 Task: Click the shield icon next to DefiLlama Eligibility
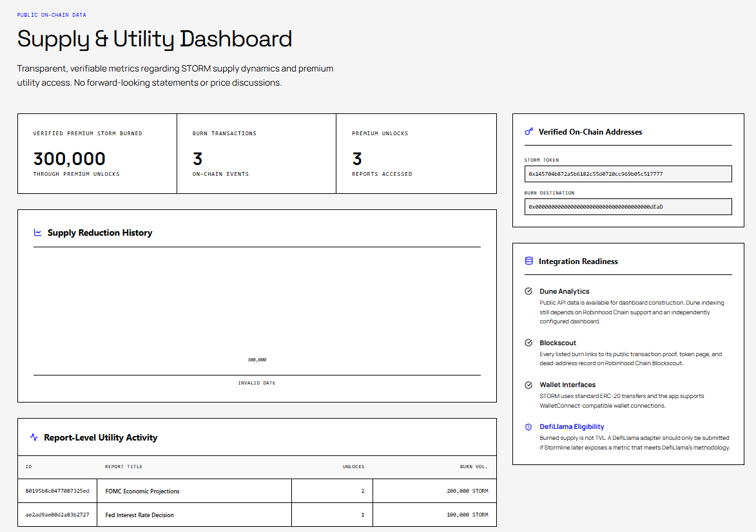point(528,427)
